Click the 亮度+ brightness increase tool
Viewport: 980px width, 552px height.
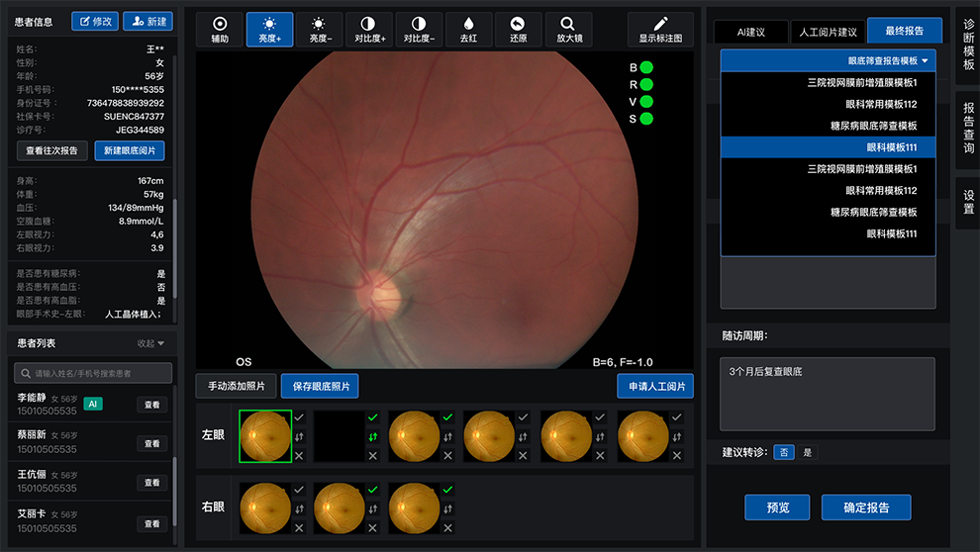click(269, 30)
